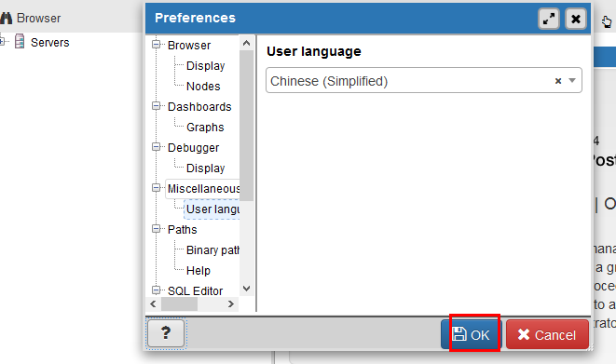Collapse the Browser tree node
The image size is (616, 364).
[x=156, y=45]
